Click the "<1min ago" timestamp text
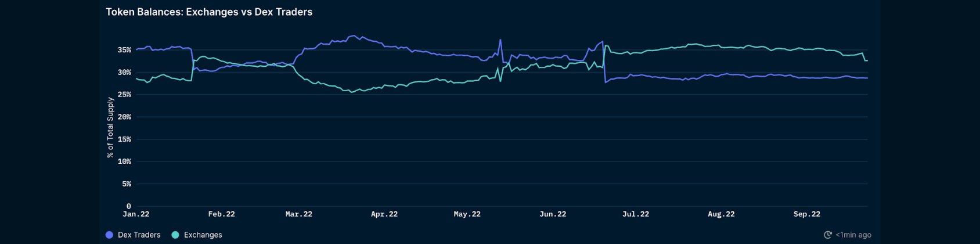 click(853, 235)
